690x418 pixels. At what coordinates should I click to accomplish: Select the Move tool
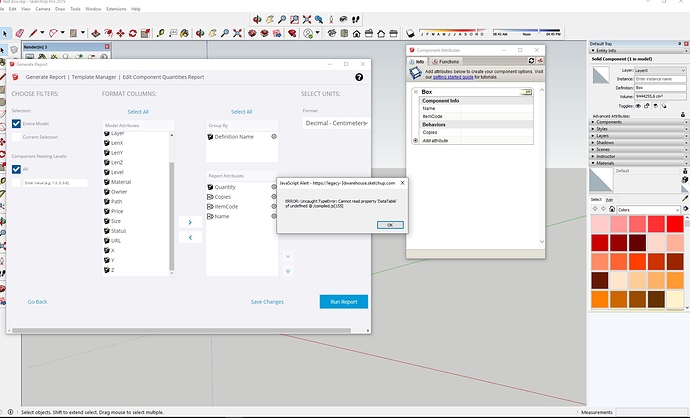tap(120, 33)
